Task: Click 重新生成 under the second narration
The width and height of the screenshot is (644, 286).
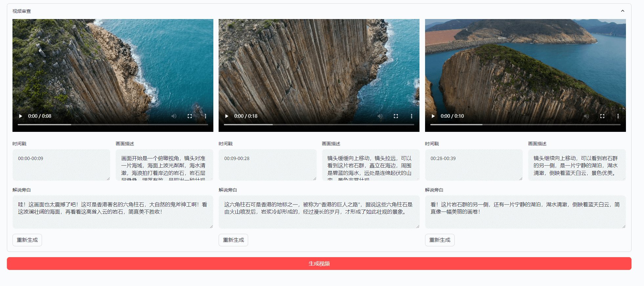Action: 233,240
